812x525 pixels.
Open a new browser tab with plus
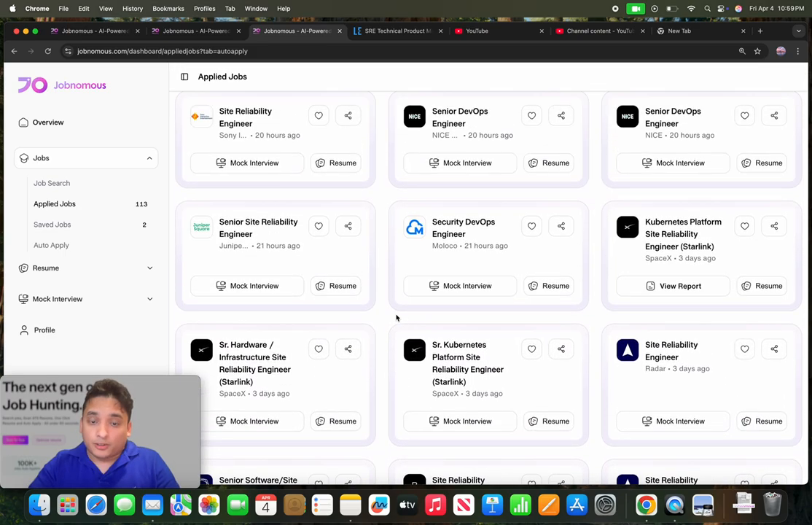[760, 31]
